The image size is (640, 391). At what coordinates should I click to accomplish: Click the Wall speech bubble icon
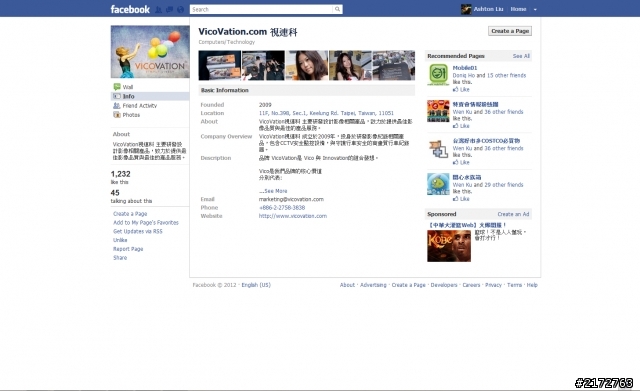[x=117, y=87]
